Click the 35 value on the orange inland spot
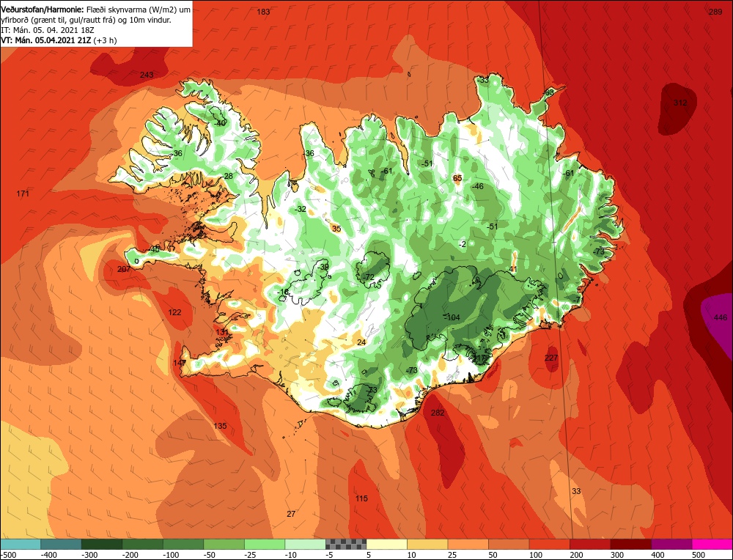 pos(336,229)
